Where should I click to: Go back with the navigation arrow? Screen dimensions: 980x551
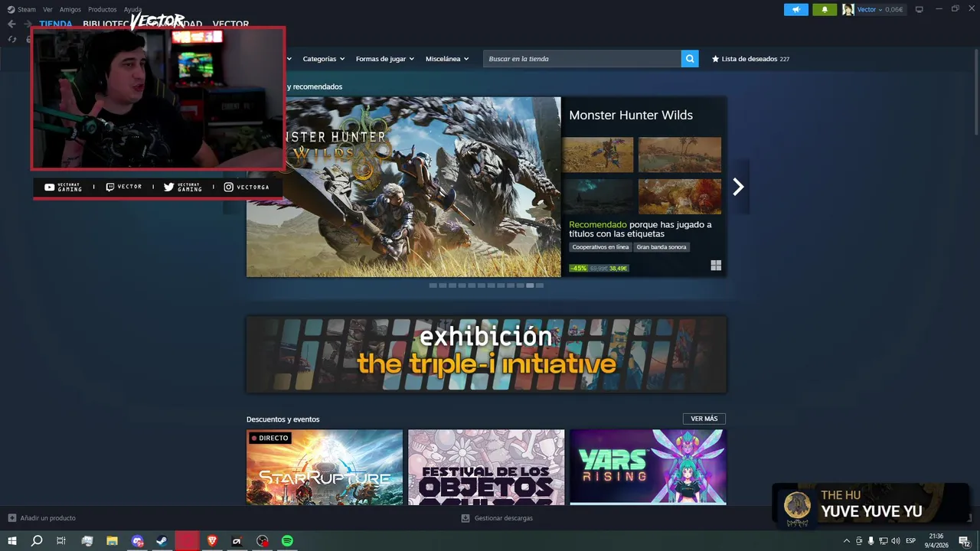[11, 24]
